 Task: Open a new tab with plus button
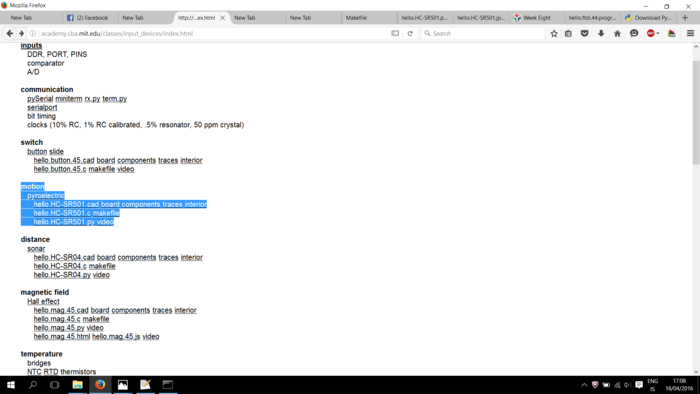[x=685, y=18]
